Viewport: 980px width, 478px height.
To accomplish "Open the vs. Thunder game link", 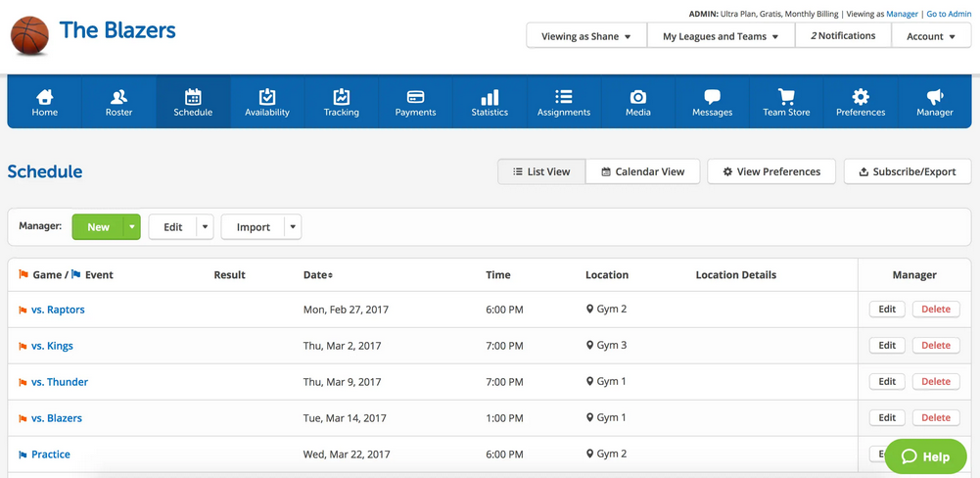I will (60, 382).
